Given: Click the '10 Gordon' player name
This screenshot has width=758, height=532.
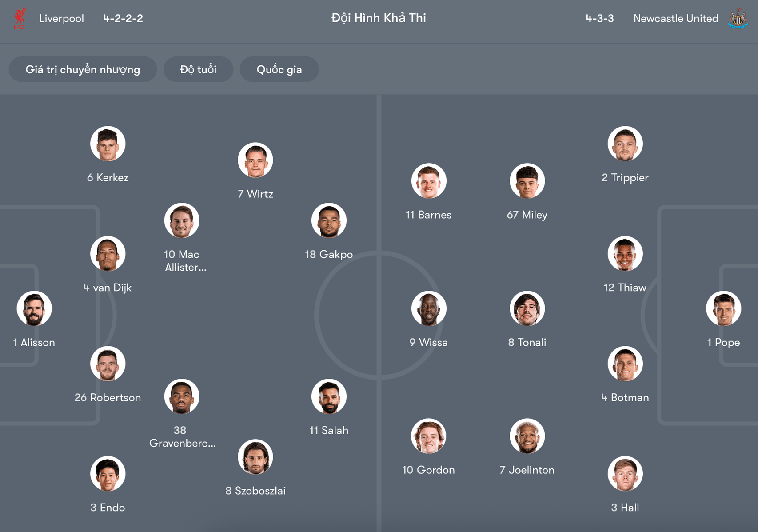Looking at the screenshot, I should [x=428, y=470].
